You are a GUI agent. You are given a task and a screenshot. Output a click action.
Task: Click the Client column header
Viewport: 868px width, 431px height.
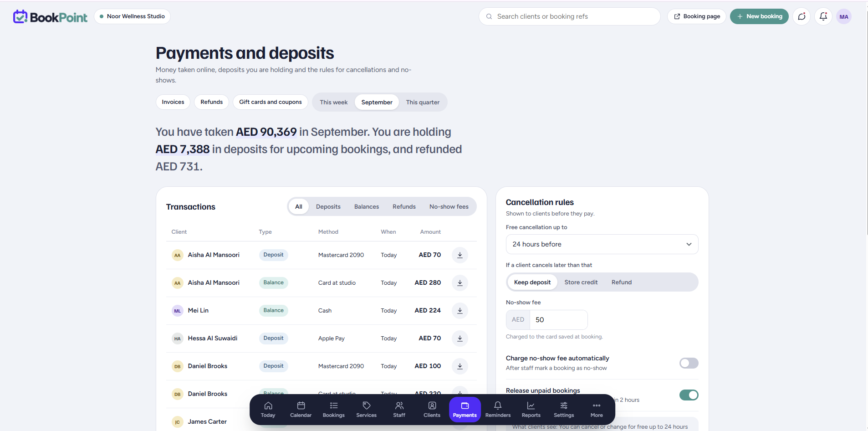179,232
